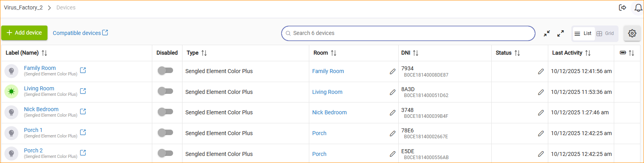Edit room for Nick Bedroom device
This screenshot has width=644, height=163.
392,113
